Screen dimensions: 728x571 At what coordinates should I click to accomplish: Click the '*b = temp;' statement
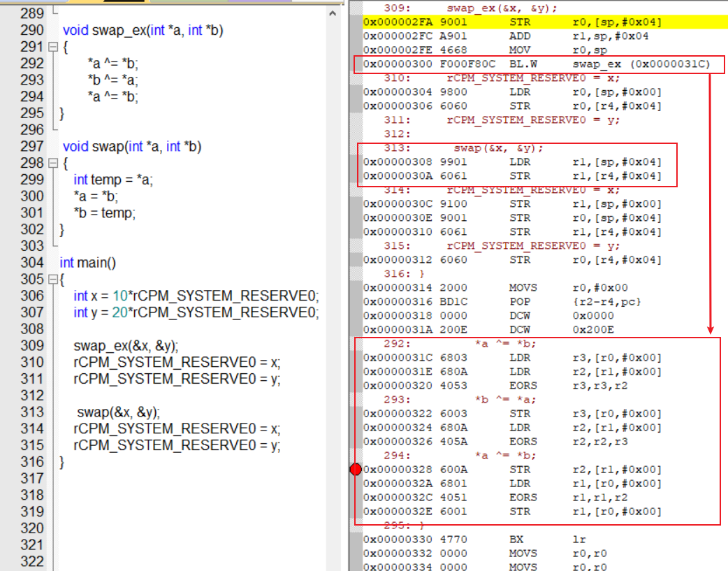[105, 212]
